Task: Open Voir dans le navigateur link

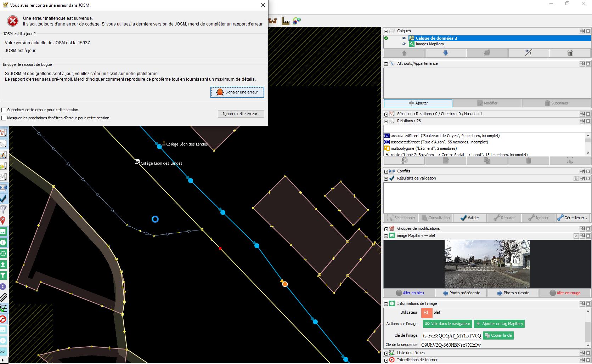Action: click(x=447, y=324)
